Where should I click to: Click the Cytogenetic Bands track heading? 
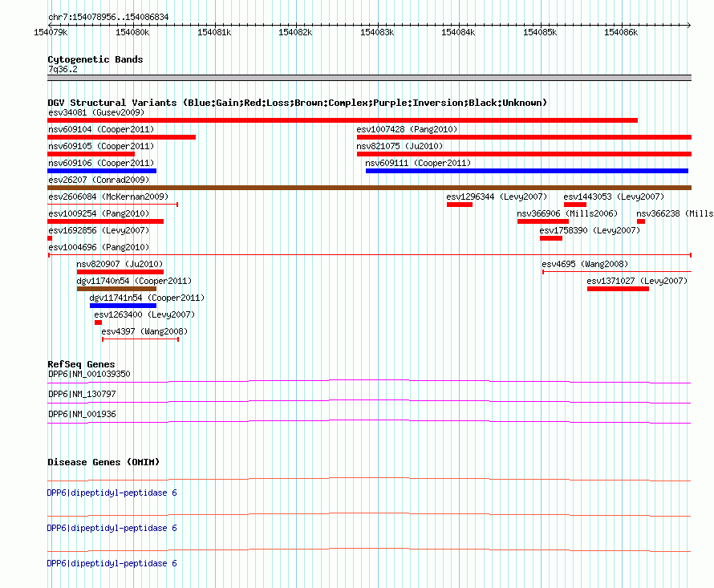click(95, 59)
